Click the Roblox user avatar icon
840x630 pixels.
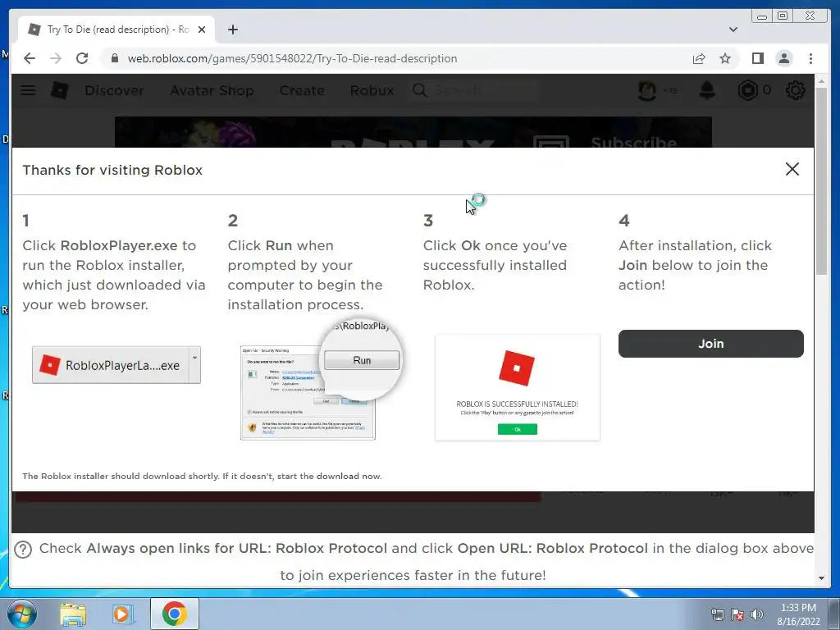pos(647,90)
